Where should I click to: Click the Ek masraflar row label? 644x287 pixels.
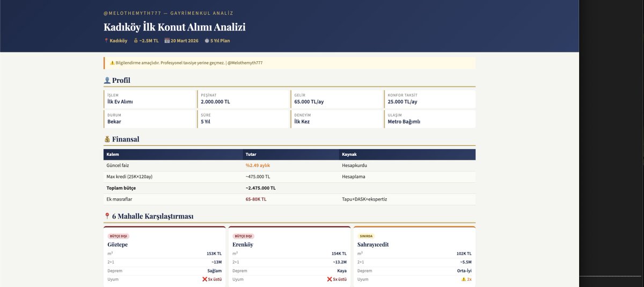pos(119,199)
